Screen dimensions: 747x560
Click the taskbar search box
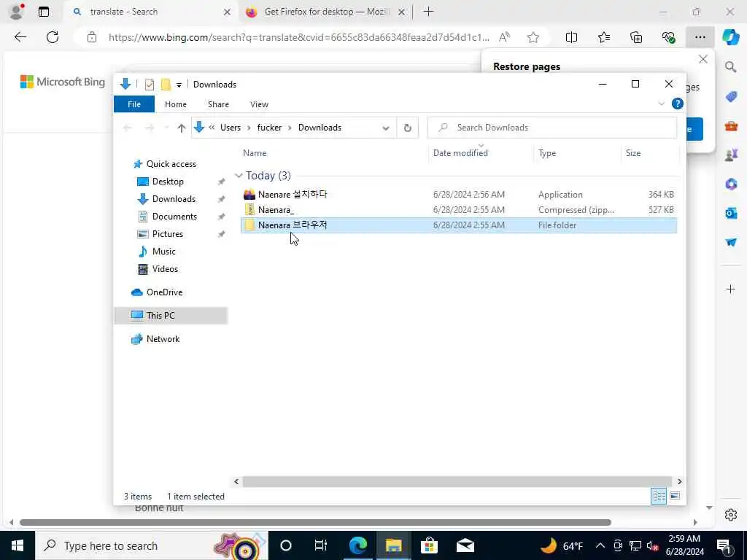[152, 545]
